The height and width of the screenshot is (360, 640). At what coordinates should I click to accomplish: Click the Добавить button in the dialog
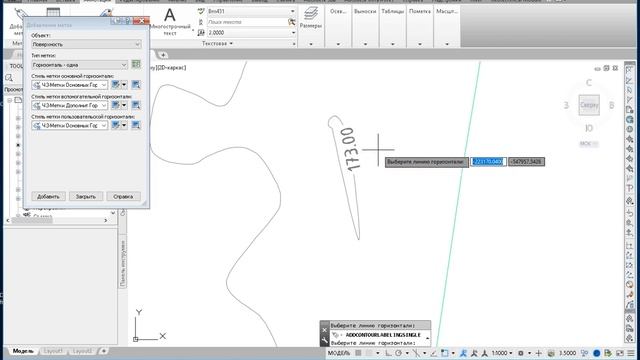tap(48, 196)
